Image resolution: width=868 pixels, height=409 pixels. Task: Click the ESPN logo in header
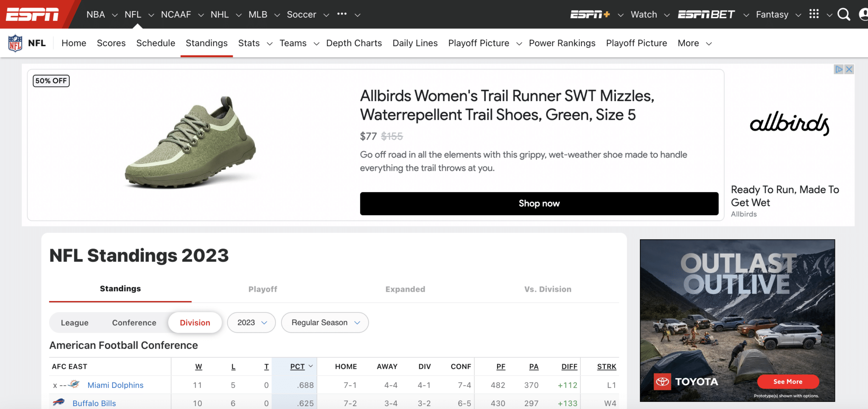click(32, 14)
